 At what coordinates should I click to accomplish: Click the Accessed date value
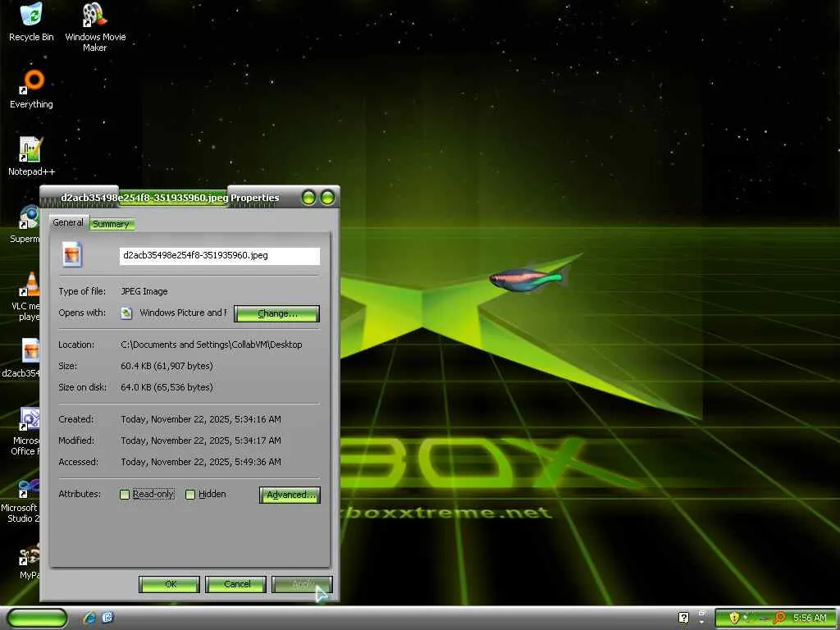point(201,462)
